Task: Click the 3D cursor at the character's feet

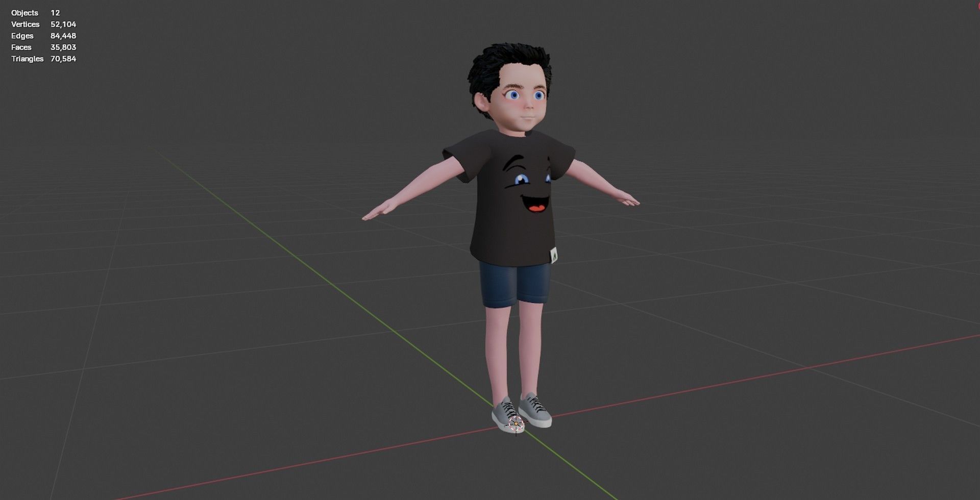Action: point(516,423)
